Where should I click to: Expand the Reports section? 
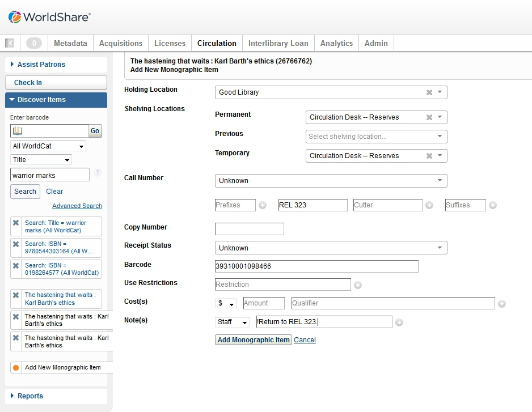(x=30, y=396)
